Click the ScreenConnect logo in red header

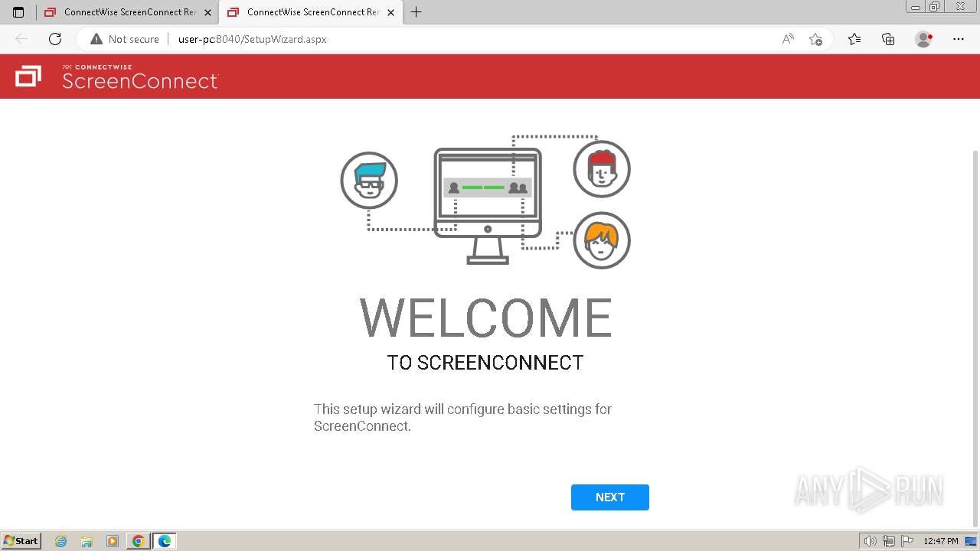click(116, 77)
